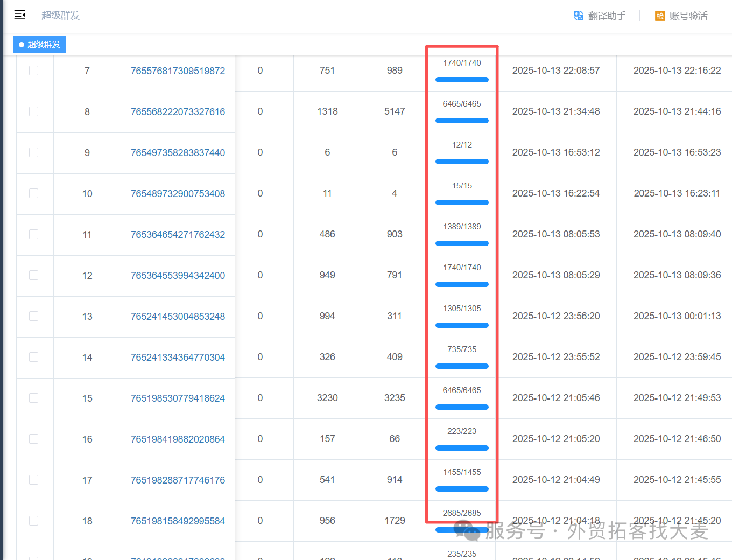Select start time 2025-10-12 23:56:20
732x560 pixels.
(x=556, y=316)
